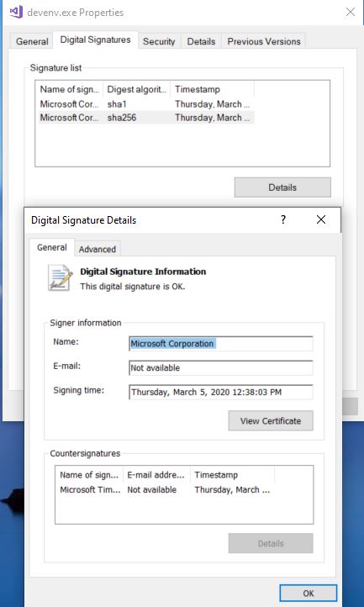Click Thursday, March timestamp in Countersignatures row
364x607 pixels.
tap(232, 489)
